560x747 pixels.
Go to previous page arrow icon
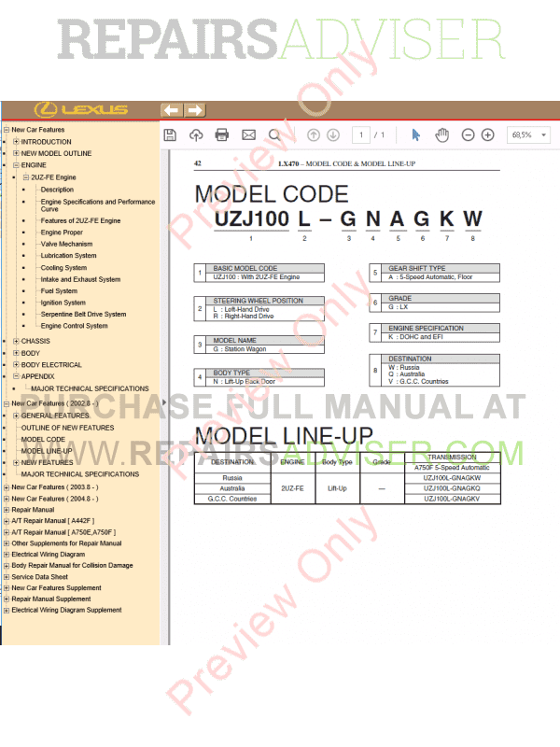pos(314,134)
